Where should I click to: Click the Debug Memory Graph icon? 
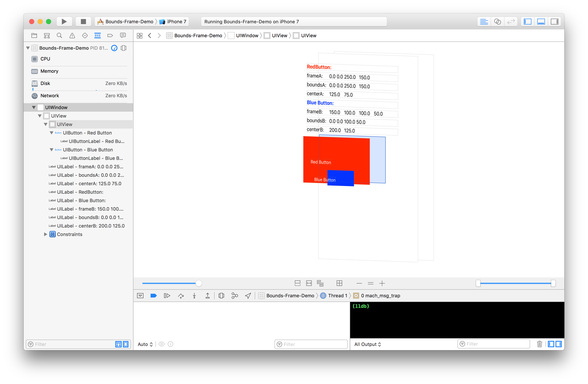click(x=235, y=296)
